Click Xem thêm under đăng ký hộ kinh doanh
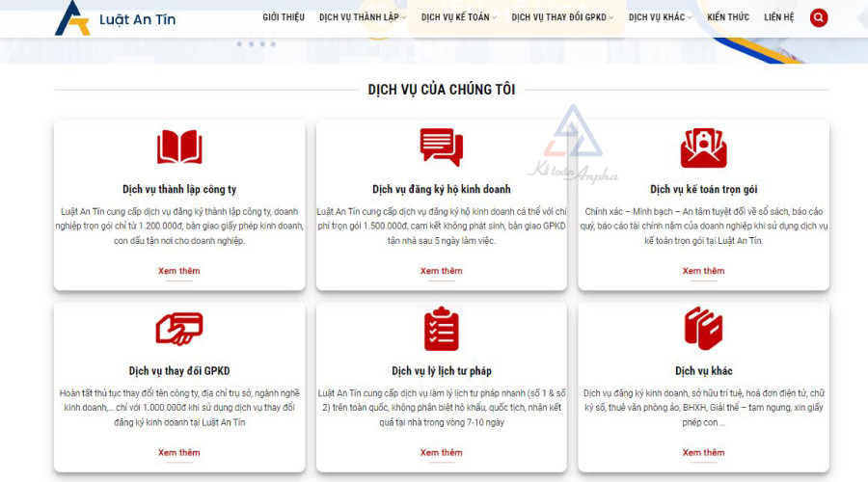The width and height of the screenshot is (868, 482). coord(441,271)
